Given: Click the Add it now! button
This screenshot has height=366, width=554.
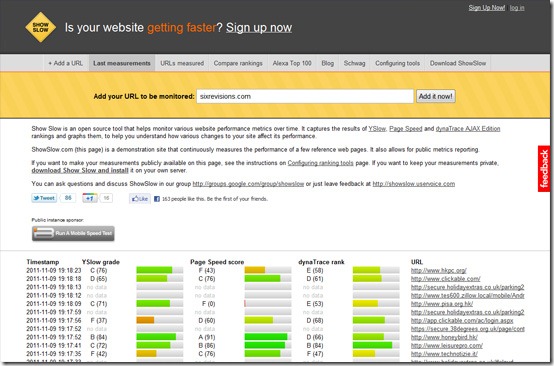Looking at the screenshot, I should [436, 96].
